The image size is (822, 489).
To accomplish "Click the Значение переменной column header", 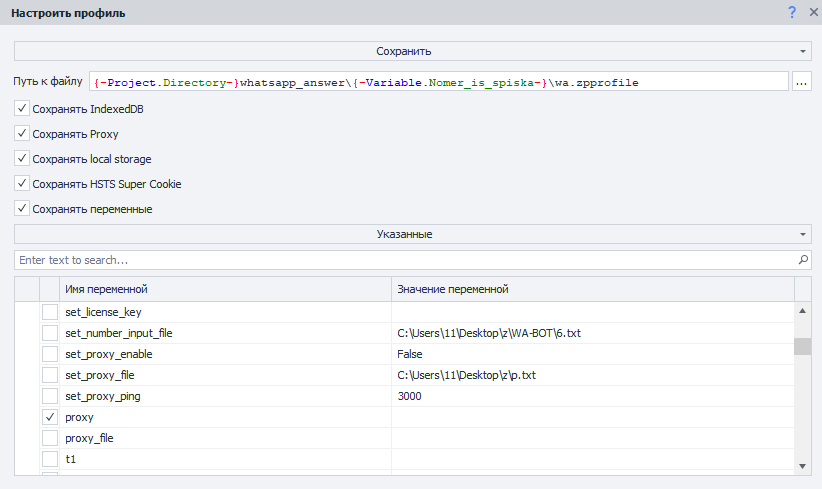I will (x=592, y=289).
